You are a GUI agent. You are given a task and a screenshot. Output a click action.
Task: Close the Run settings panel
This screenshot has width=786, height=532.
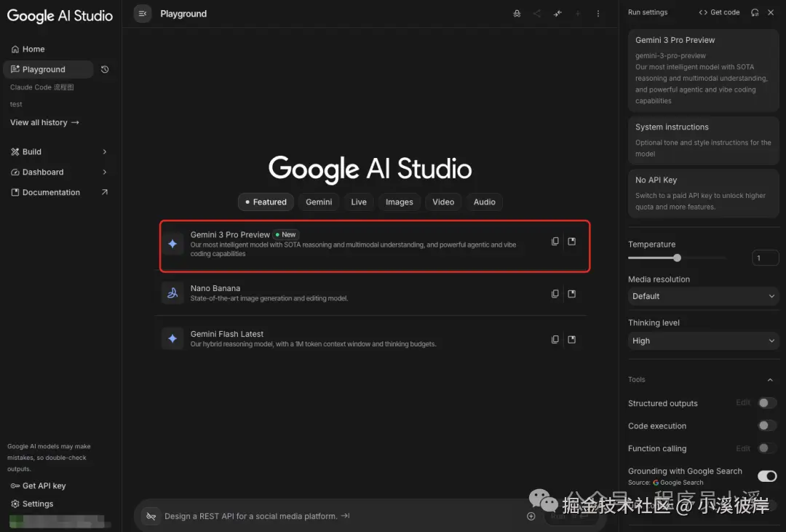(771, 12)
